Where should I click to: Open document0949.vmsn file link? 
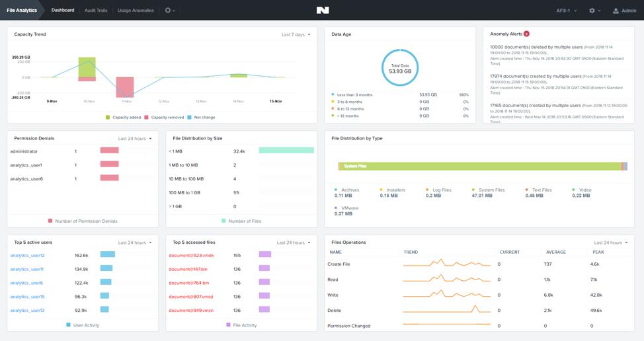[191, 310]
